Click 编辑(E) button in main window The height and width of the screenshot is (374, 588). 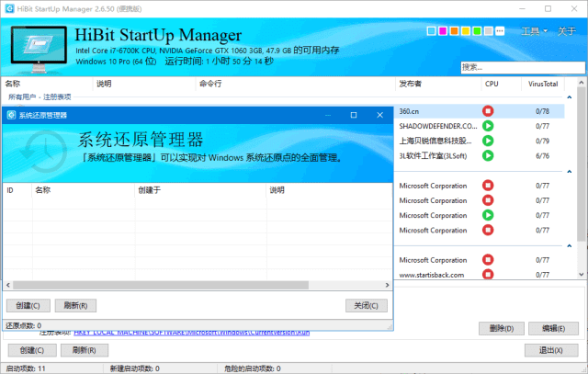click(x=553, y=329)
